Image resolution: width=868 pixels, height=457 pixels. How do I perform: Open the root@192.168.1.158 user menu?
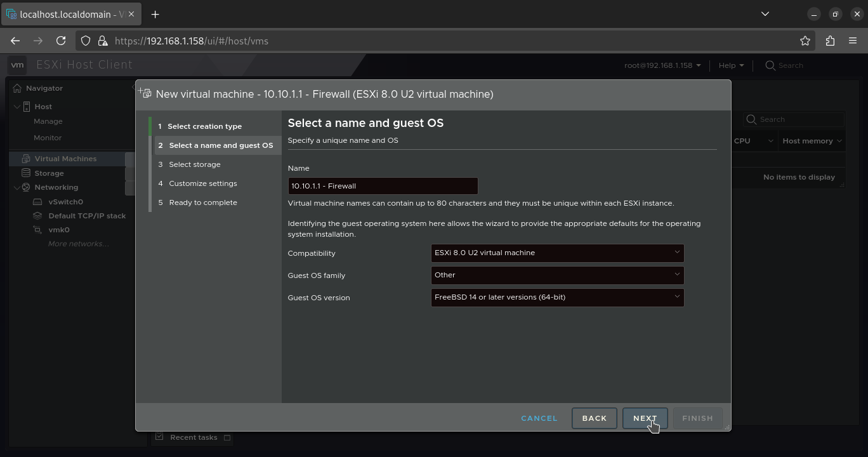[662, 65]
